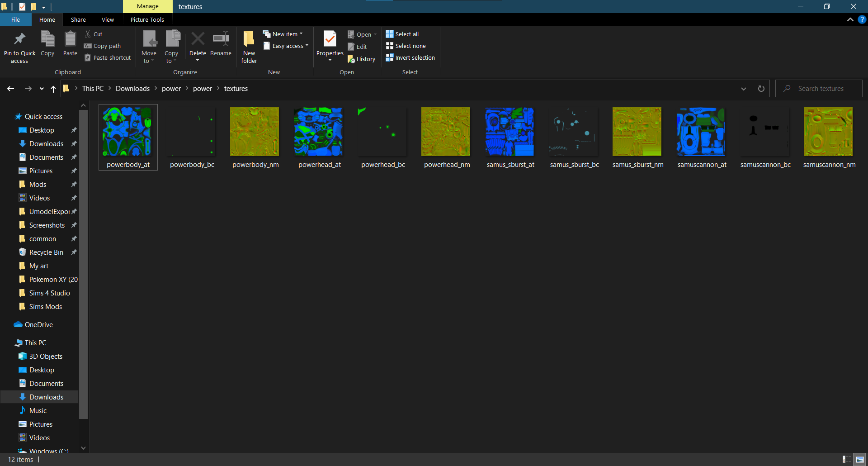Click the Edit ribbon command

pyautogui.click(x=357, y=47)
